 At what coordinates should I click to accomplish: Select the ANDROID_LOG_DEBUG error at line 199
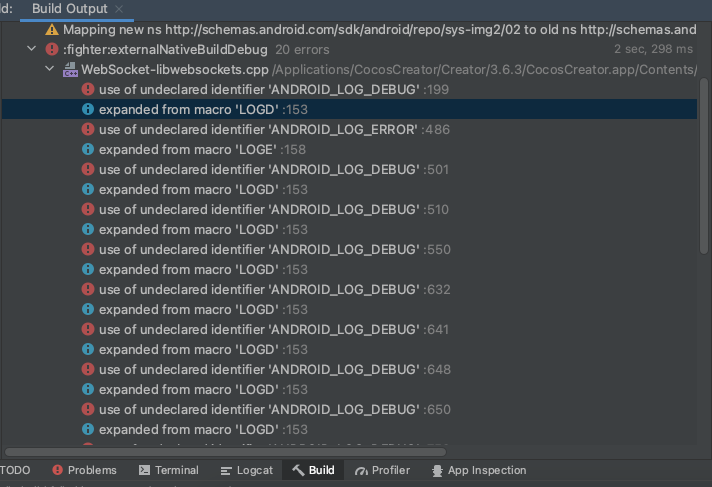(258, 90)
